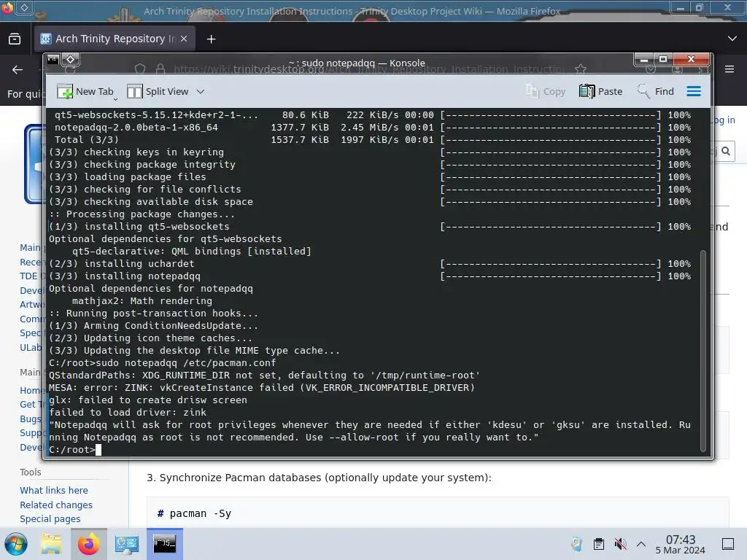This screenshot has height=560, width=747.
Task: Open the clock showing 07:43
Action: [681, 544]
